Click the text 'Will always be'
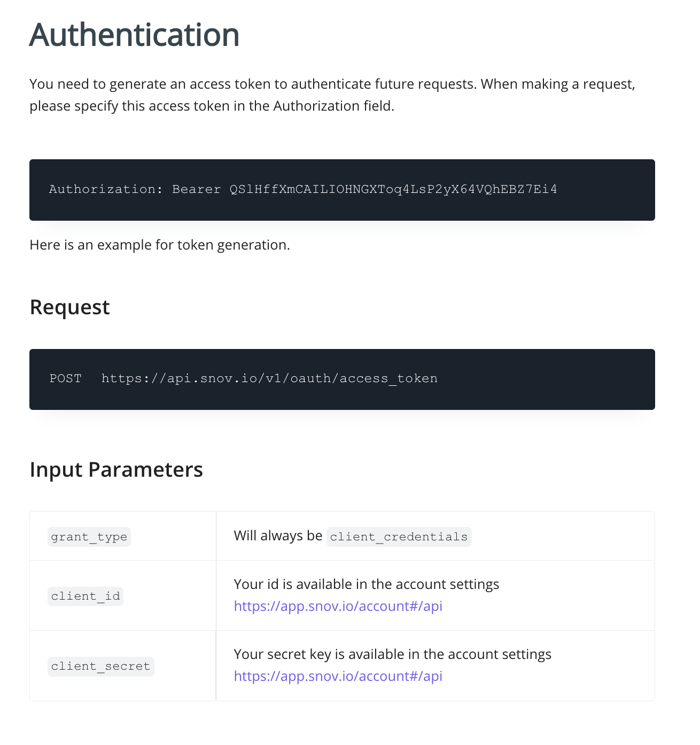Screen dimensions: 700x745 tap(278, 536)
